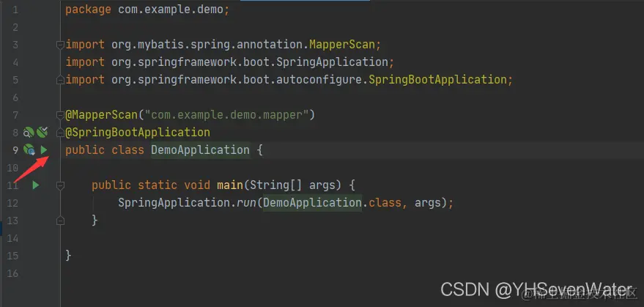The height and width of the screenshot is (307, 644).
Task: Click the Spring bean checkmark icon on line 8
Action: 42,133
